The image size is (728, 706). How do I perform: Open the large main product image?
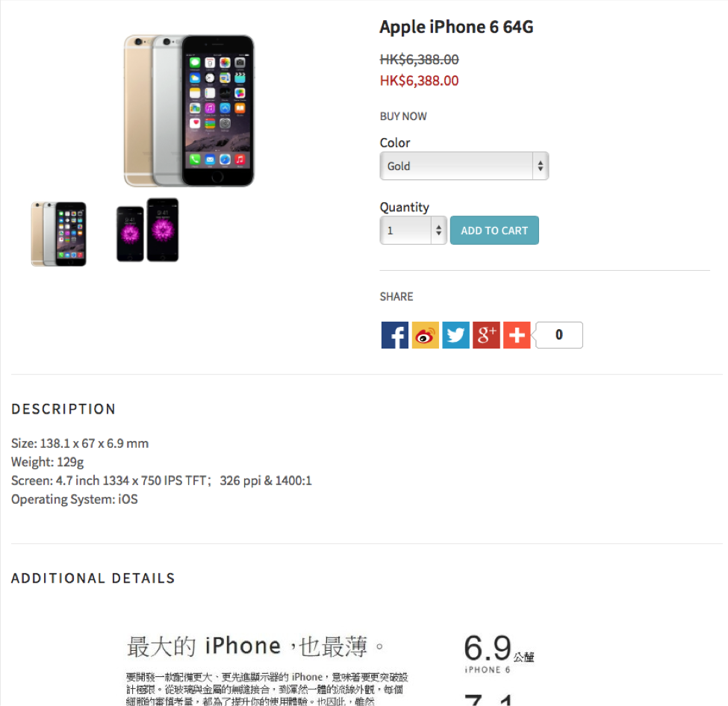point(189,111)
